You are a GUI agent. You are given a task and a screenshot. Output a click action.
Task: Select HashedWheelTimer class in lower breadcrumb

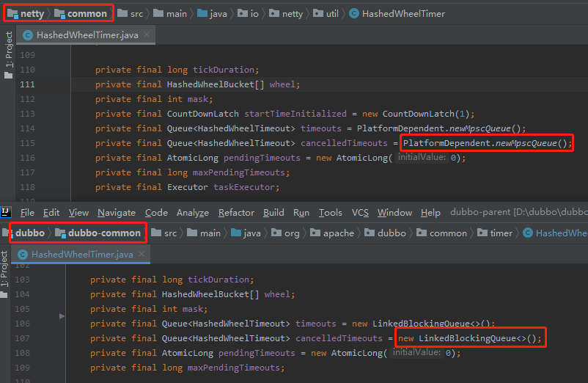tap(556, 233)
